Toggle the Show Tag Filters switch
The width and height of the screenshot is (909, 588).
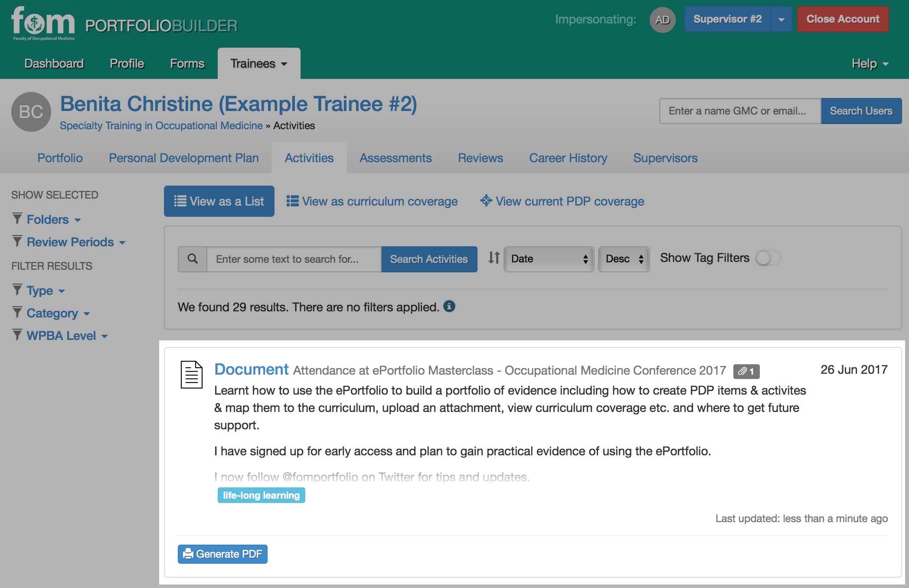768,258
